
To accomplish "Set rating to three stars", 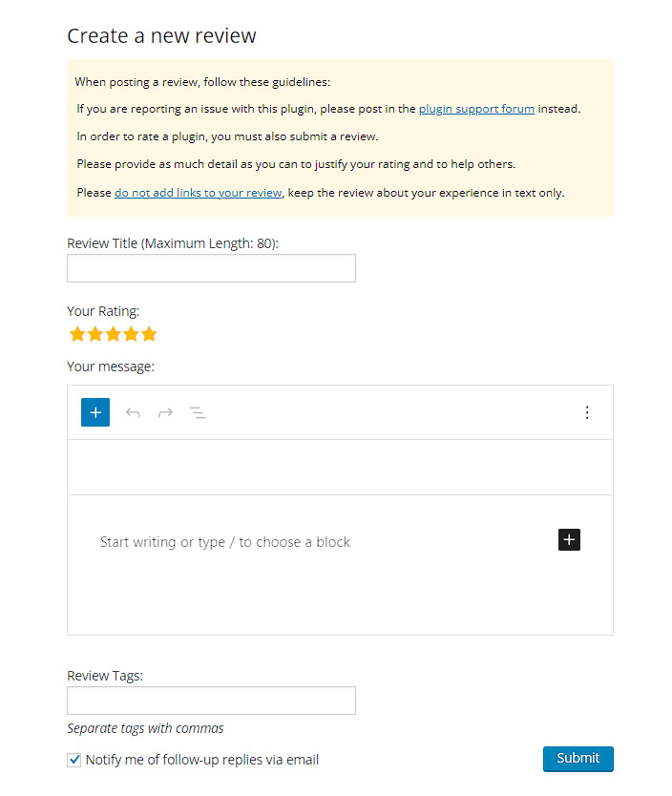I will pyautogui.click(x=114, y=334).
